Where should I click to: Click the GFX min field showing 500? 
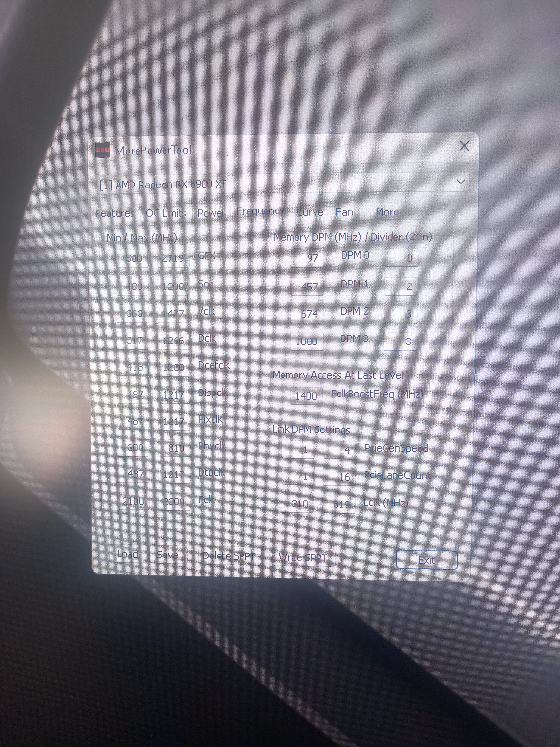pos(132,258)
